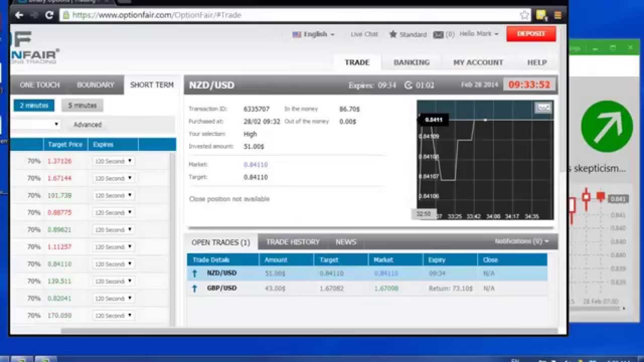Click Return: 73.10$ in GBP/USD row
The width and height of the screenshot is (644, 362).
[450, 289]
